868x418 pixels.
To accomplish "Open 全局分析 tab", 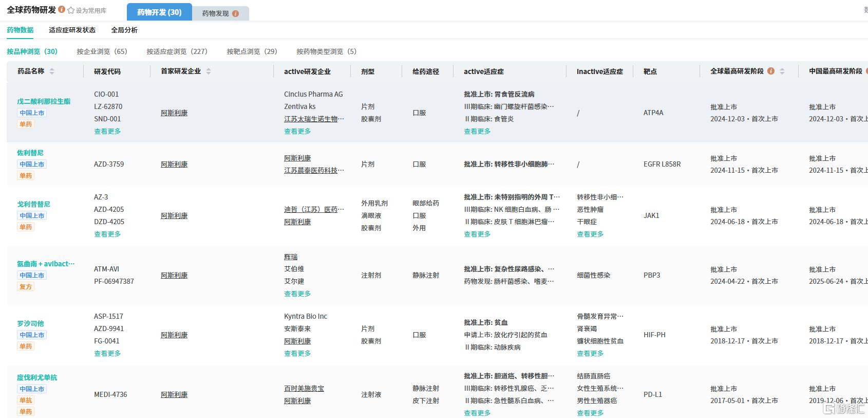I will 124,30.
